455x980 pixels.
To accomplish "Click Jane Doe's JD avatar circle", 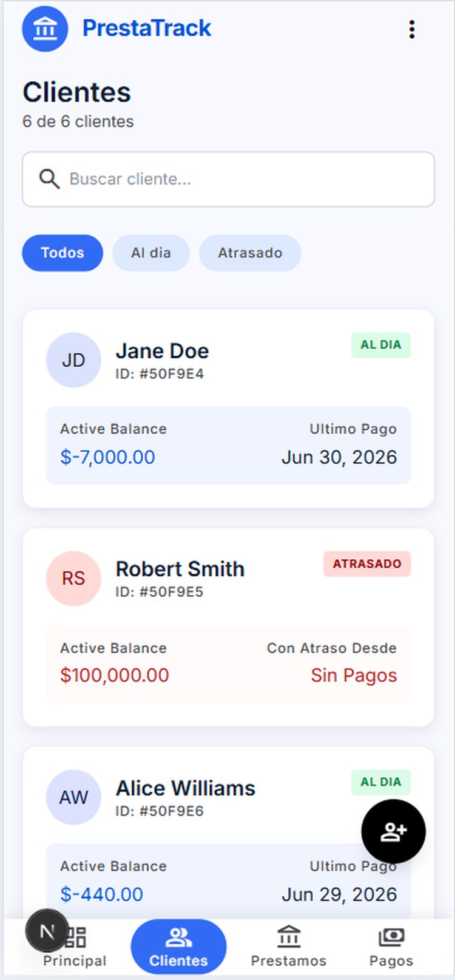I will coord(73,360).
